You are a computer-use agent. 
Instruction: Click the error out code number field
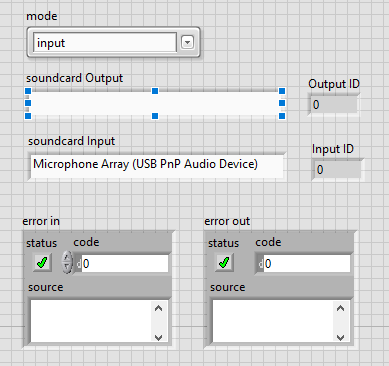pos(307,264)
